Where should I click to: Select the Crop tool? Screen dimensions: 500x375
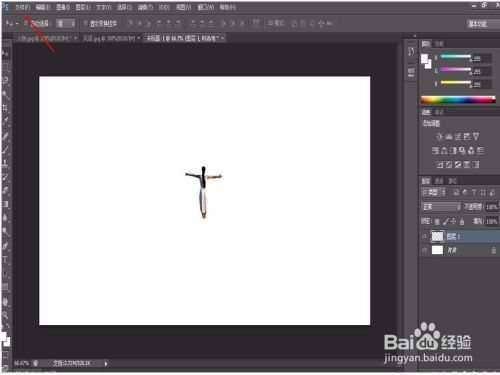click(x=6, y=108)
